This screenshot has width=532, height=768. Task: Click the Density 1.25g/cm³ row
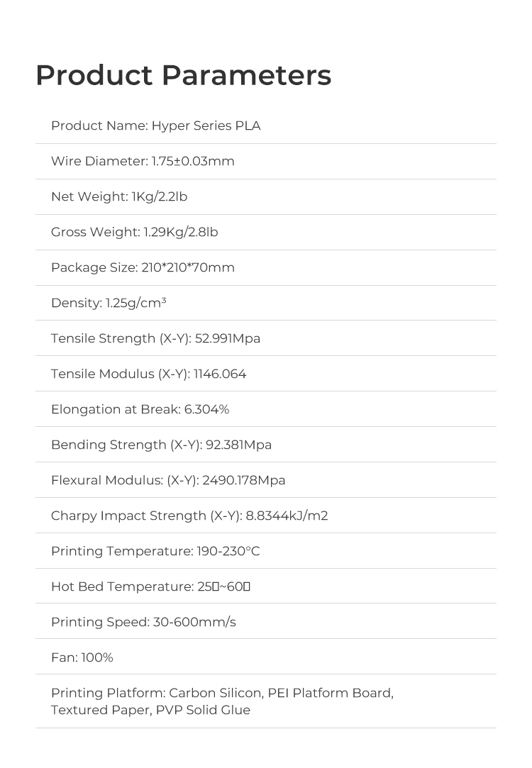point(109,304)
